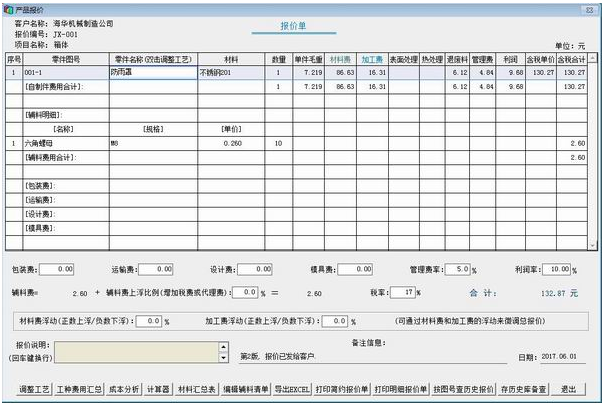607x411 pixels.
Task: Click 打印明细报价单 button
Action: click(x=401, y=389)
